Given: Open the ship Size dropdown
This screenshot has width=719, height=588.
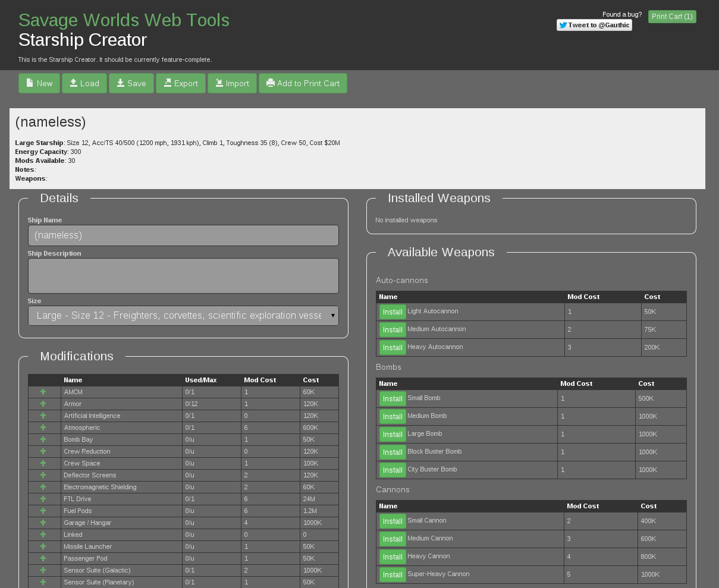Looking at the screenshot, I should tap(183, 316).
